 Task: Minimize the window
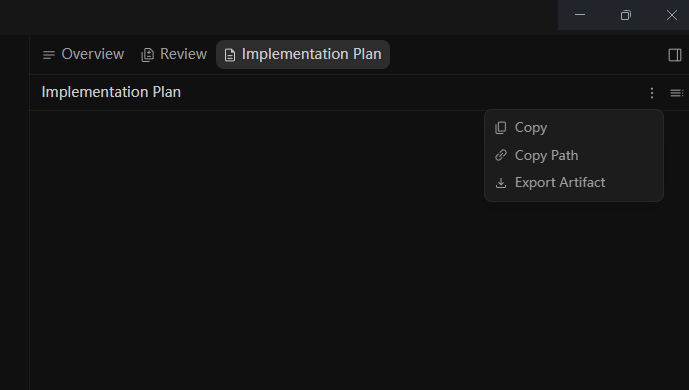pos(580,15)
